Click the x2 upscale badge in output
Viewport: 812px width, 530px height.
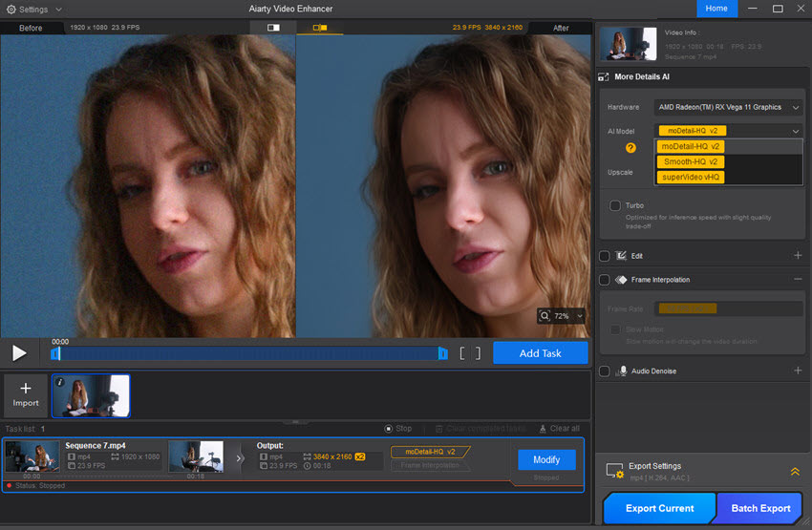360,456
